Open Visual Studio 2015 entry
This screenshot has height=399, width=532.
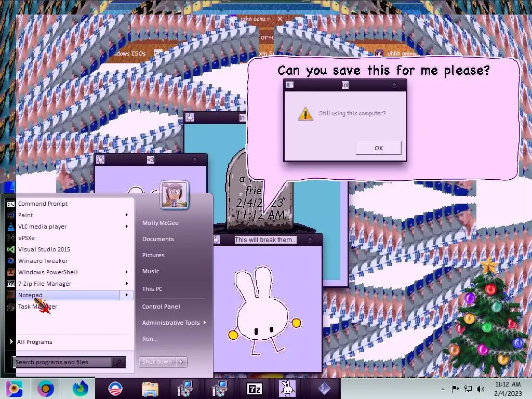(44, 249)
